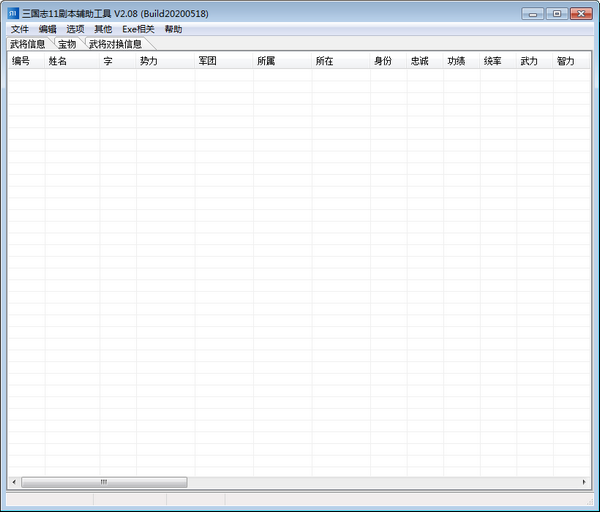Viewport: 600px width, 512px height.
Task: Sort by the 忠诚 column header
Action: [x=425, y=61]
